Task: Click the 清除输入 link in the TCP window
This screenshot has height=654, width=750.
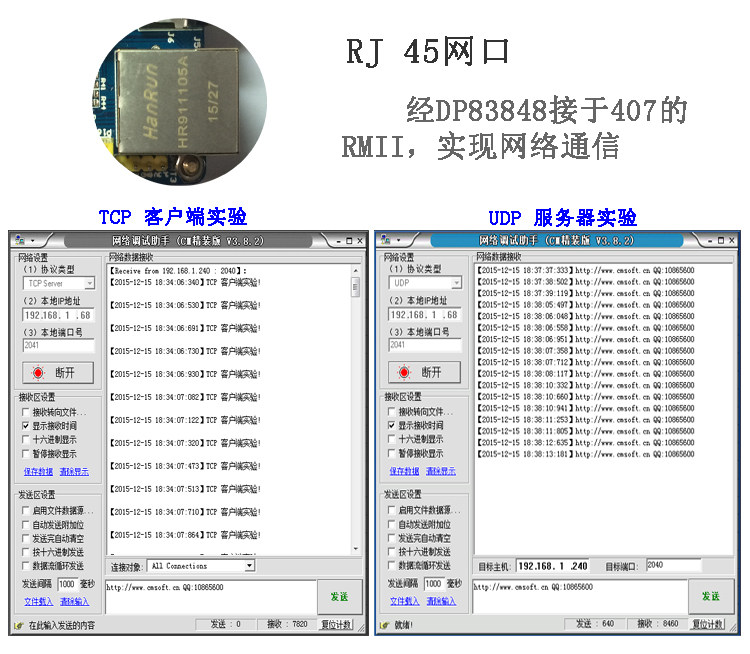Action: 74,601
